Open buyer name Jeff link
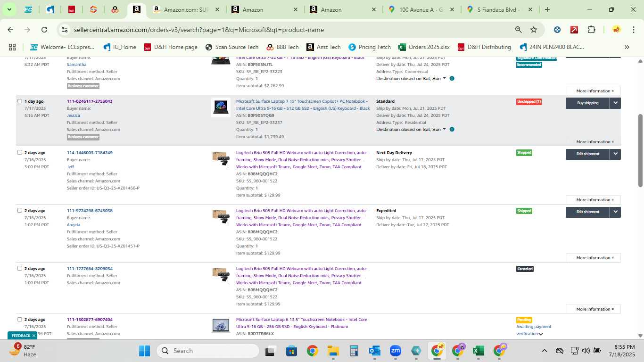This screenshot has height=362, width=644. click(70, 167)
